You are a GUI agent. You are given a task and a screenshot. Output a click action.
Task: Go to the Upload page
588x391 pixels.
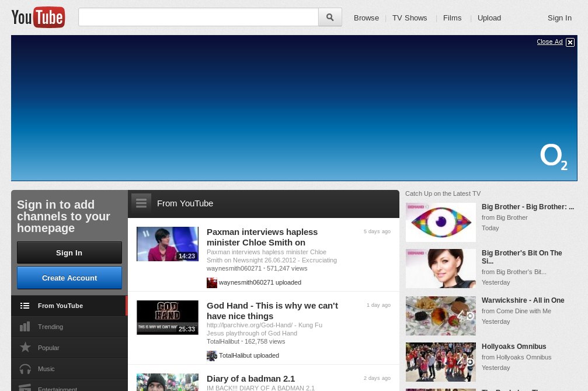pyautogui.click(x=489, y=18)
